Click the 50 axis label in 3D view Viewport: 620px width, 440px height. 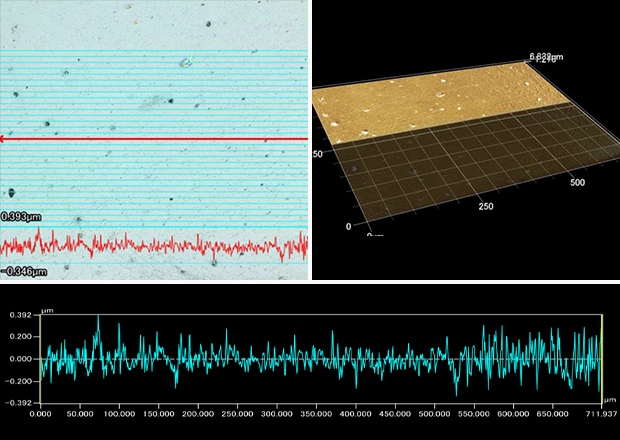coord(319,155)
